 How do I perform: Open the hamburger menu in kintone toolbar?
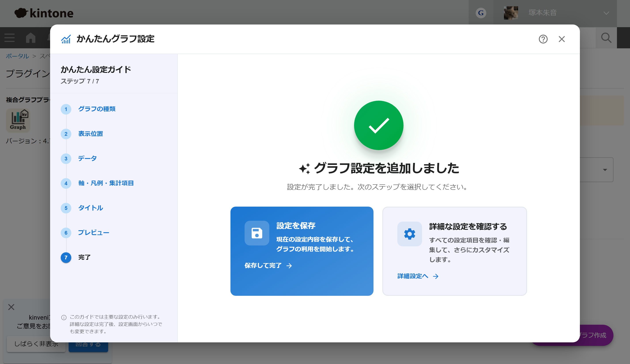[9, 38]
